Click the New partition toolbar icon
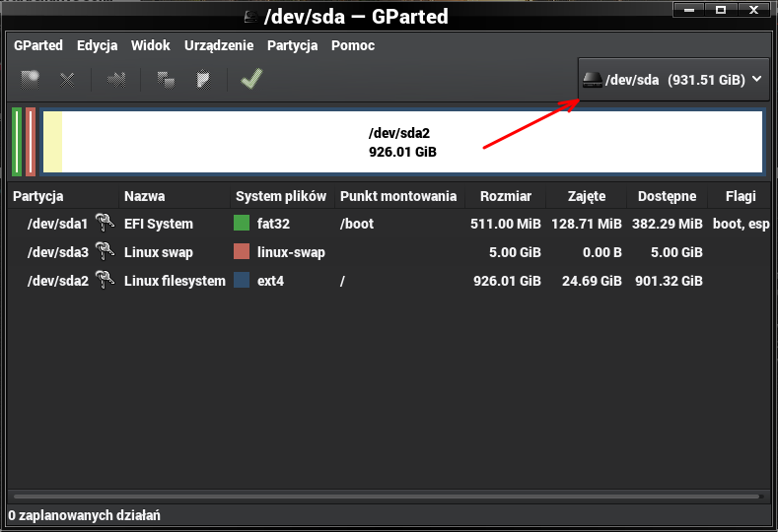This screenshot has height=532, width=778. coord(30,80)
